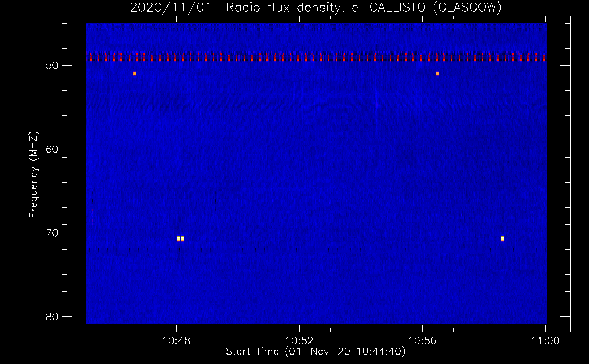Select the (GLASGOW) station name in title
589x364 pixels.
pos(467,8)
